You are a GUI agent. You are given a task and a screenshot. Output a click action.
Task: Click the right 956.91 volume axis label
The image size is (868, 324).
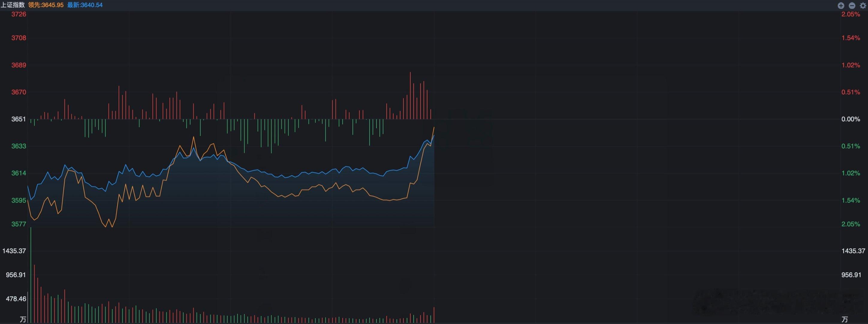[x=851, y=275]
